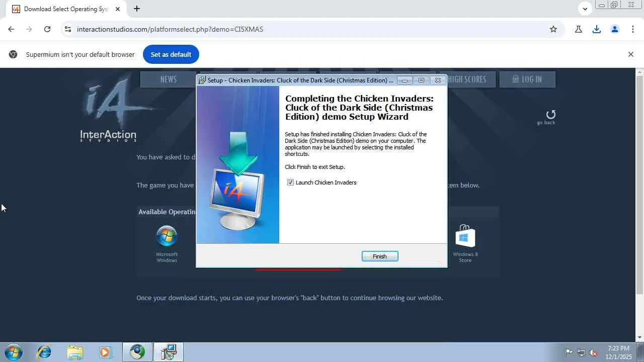Switch to the setup installer taskbar button
Screen dimensions: 644x362
[169, 352]
